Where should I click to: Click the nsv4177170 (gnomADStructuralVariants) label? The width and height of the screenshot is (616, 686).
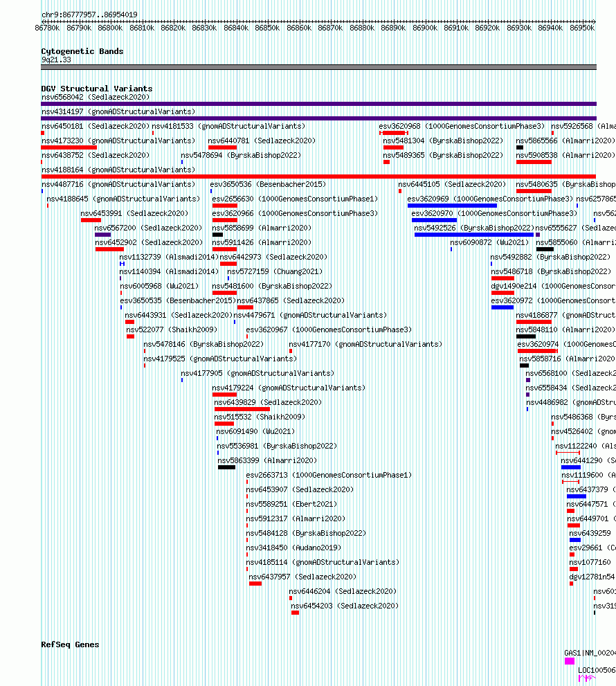[365, 344]
